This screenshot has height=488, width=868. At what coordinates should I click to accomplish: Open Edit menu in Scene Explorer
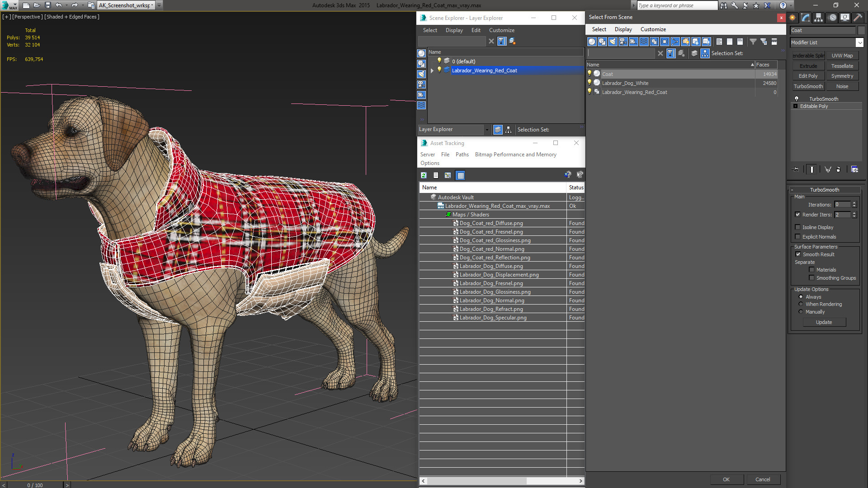pos(476,30)
